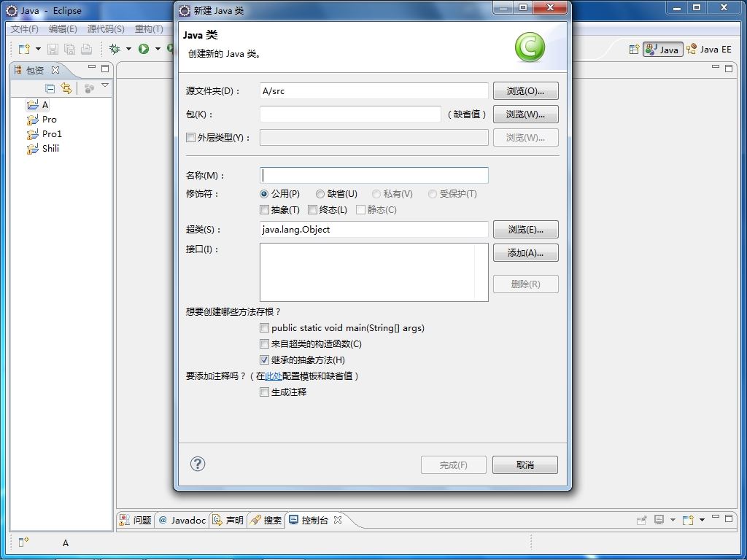Switch to the Javadoc tab
Image resolution: width=747 pixels, height=560 pixels.
(182, 520)
